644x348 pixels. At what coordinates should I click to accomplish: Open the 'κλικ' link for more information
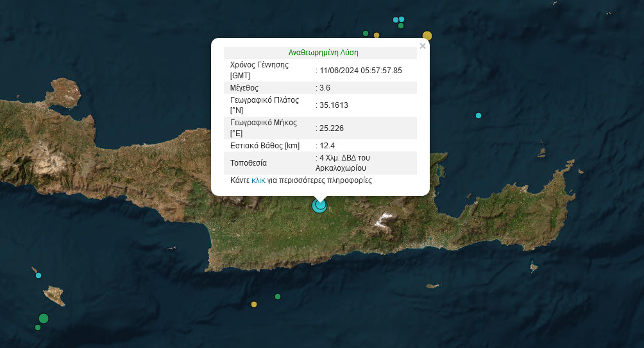pyautogui.click(x=258, y=181)
